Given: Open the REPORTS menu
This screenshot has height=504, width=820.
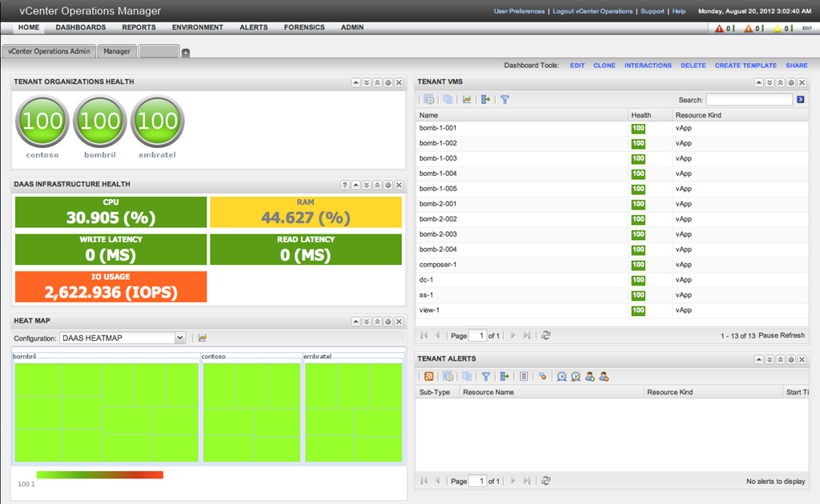Looking at the screenshot, I should click(139, 27).
